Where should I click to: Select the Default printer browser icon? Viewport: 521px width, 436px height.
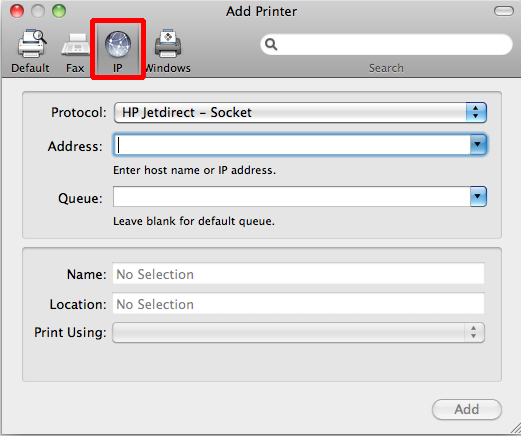[32, 43]
